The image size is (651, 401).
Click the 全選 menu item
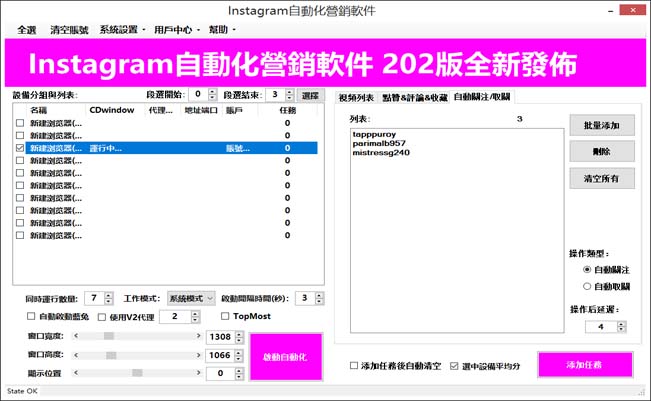(x=27, y=30)
